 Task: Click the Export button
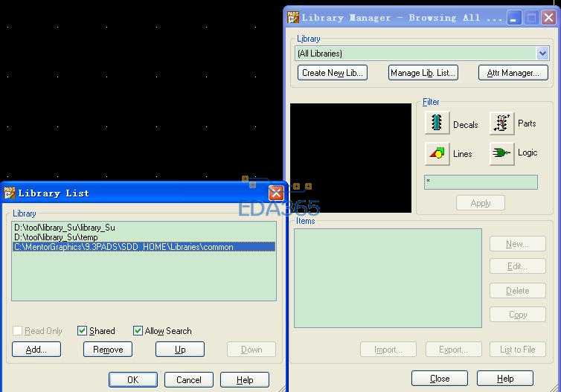(x=454, y=349)
